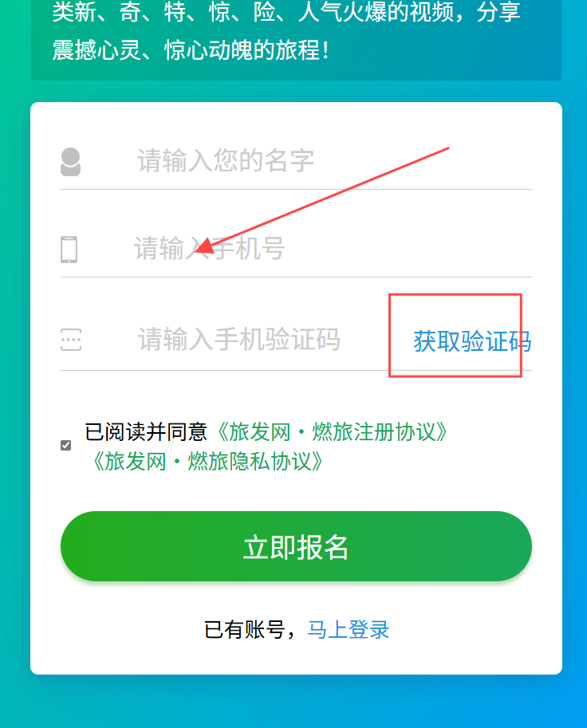Screen dimensions: 587x728
Task: Click 获取验证码 to request a code
Action: tap(472, 342)
